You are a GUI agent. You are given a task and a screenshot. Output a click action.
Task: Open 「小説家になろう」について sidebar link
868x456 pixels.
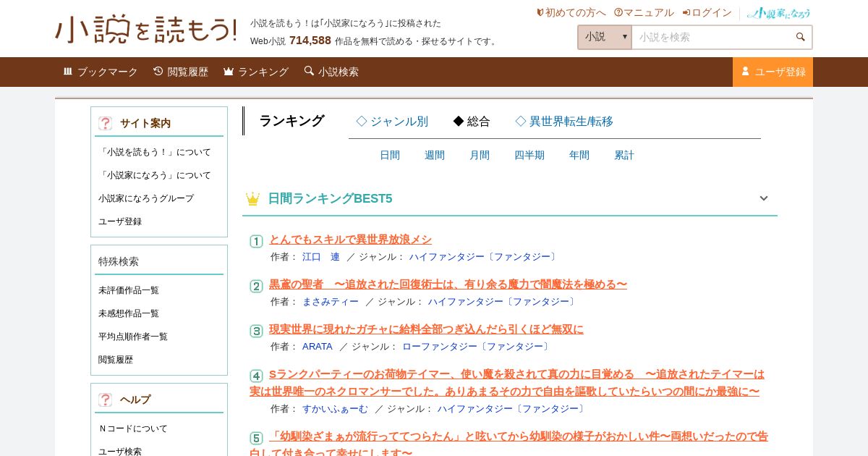tap(155, 175)
